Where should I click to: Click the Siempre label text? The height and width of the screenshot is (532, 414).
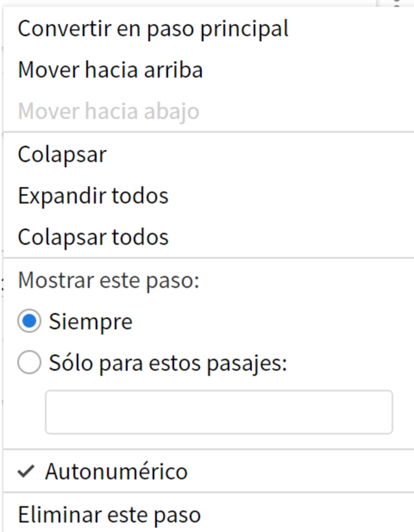click(x=91, y=322)
